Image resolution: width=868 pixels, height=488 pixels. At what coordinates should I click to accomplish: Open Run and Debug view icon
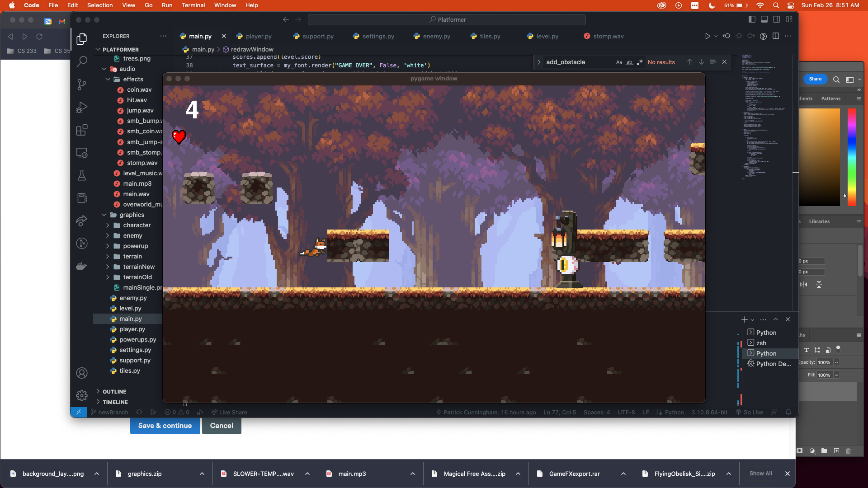click(82, 107)
